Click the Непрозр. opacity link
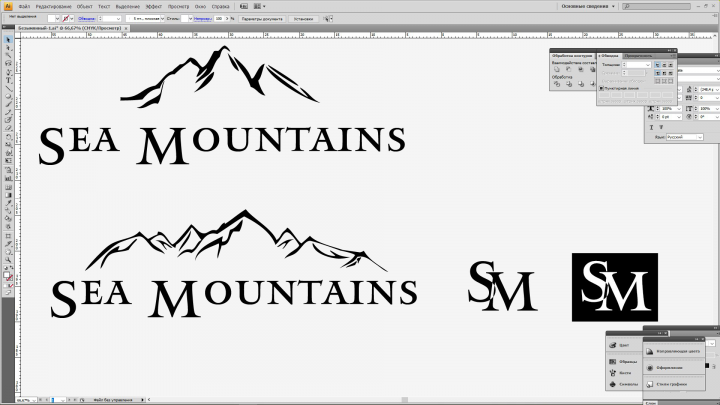 pos(202,19)
